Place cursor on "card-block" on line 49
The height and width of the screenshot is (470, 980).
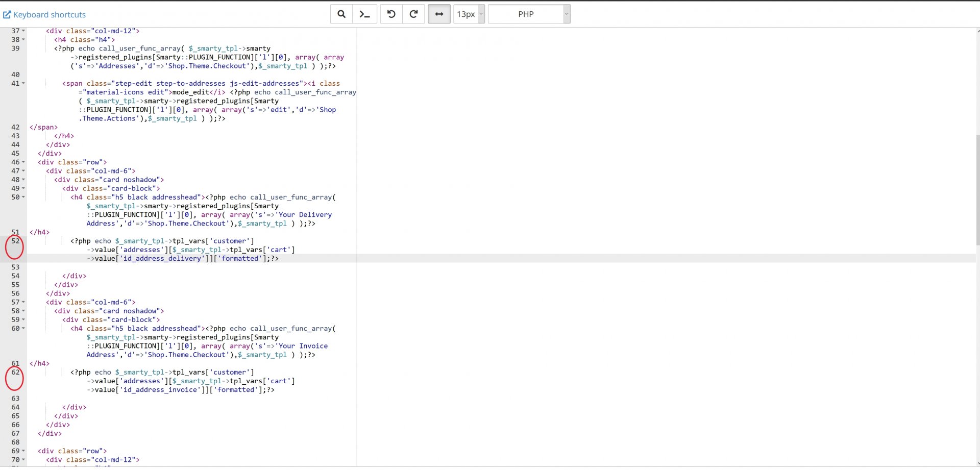point(132,188)
